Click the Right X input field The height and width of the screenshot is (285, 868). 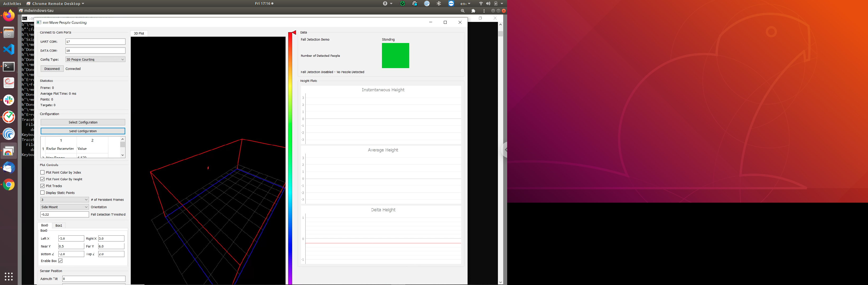[111, 238]
